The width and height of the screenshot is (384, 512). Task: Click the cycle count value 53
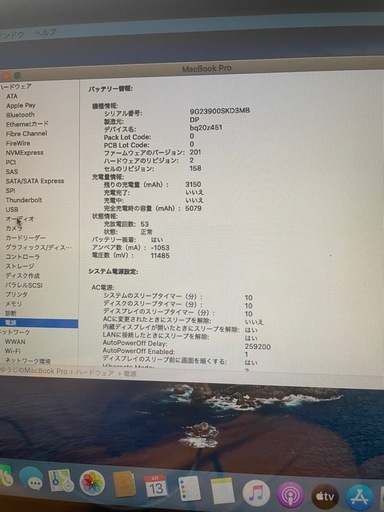tap(145, 224)
